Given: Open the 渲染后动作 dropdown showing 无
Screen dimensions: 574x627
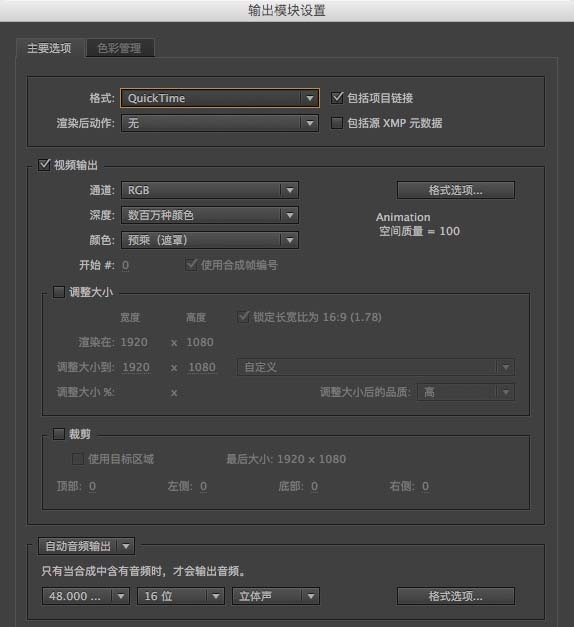Looking at the screenshot, I should pos(220,123).
